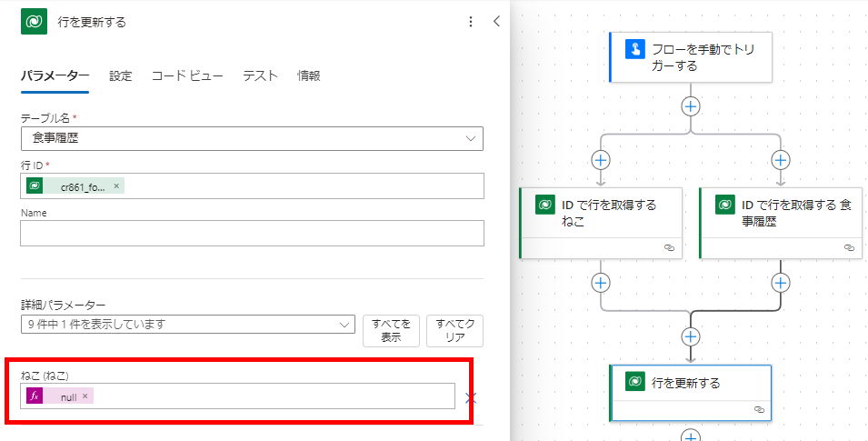The image size is (868, 441).
Task: Click the empty Name input field
Action: click(x=252, y=234)
